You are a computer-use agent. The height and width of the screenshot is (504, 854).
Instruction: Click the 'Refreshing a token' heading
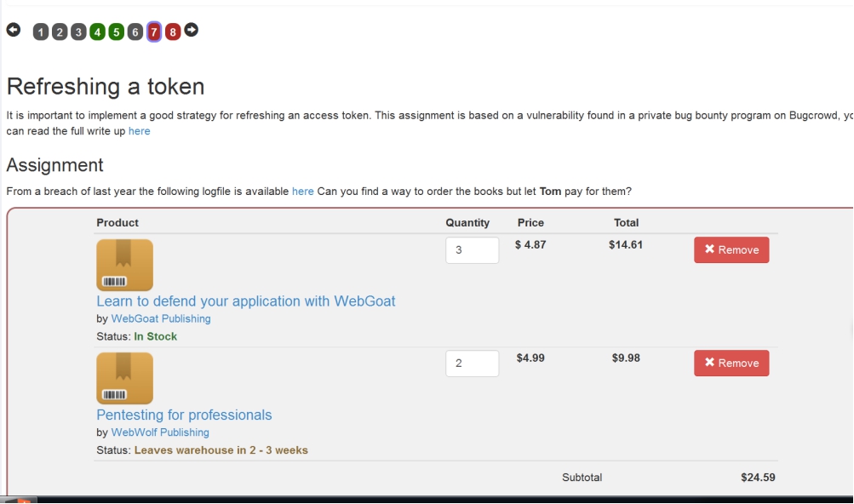coord(106,87)
